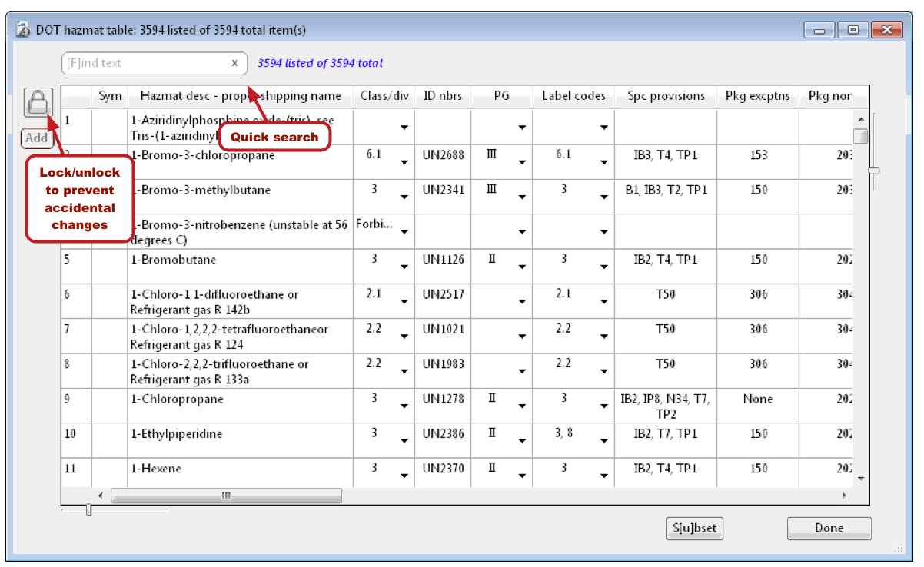Screen dimensions: 924x567
Task: Open Class/div dropdown for UN1983 row
Action: pyautogui.click(x=404, y=371)
